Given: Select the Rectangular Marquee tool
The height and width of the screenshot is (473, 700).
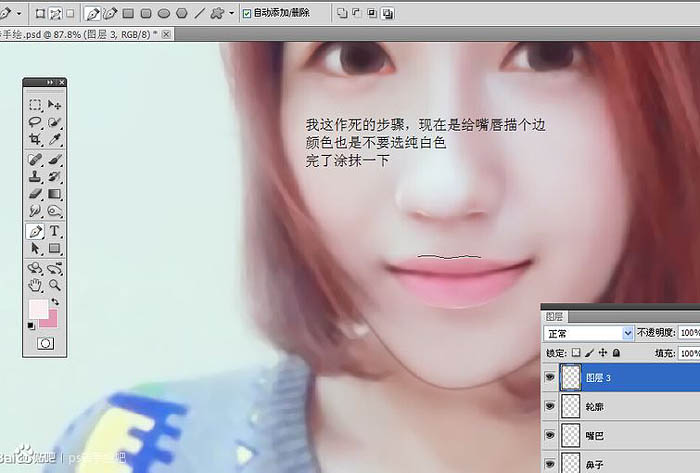Looking at the screenshot, I should coord(35,104).
